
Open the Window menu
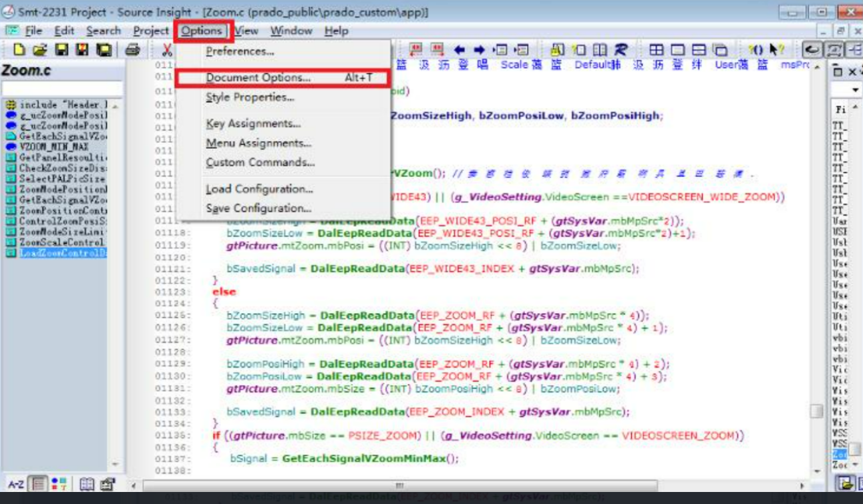click(x=291, y=31)
